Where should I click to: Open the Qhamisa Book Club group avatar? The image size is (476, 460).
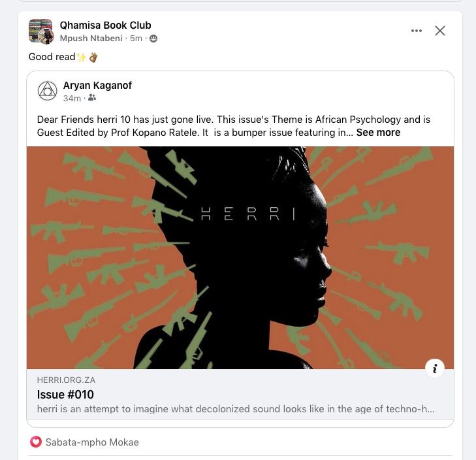[x=40, y=30]
